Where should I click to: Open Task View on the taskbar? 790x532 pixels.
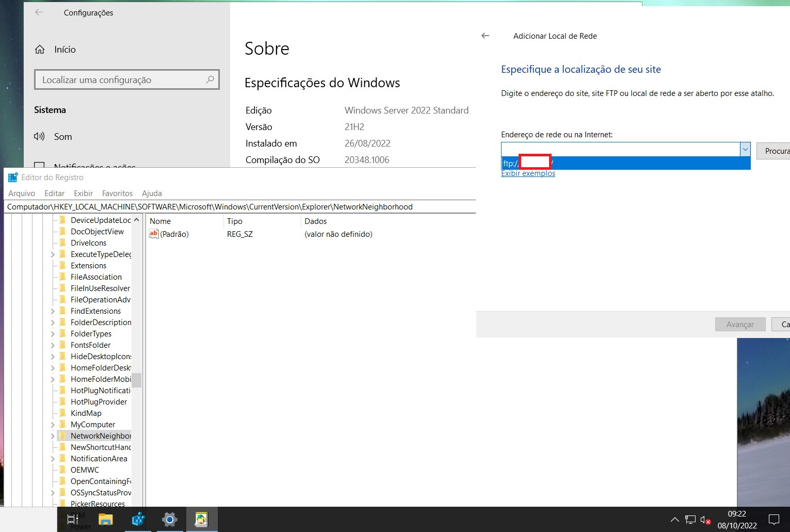point(73,519)
